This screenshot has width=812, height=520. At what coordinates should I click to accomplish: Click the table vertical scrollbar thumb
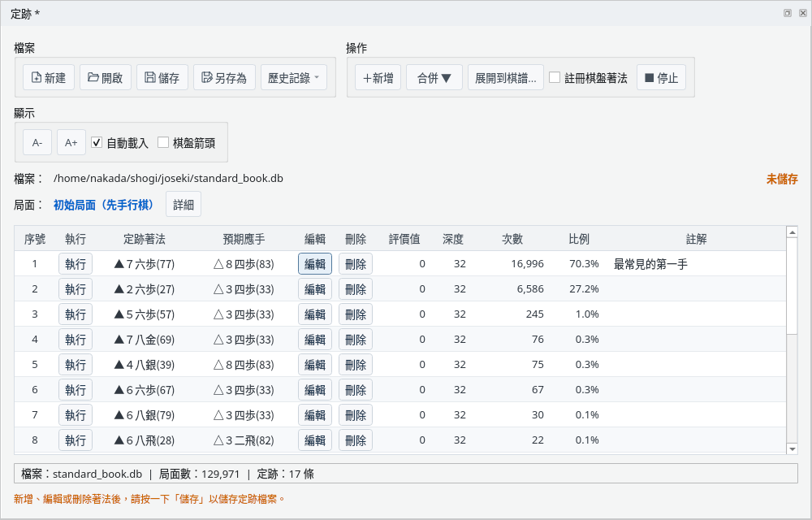[x=793, y=286]
